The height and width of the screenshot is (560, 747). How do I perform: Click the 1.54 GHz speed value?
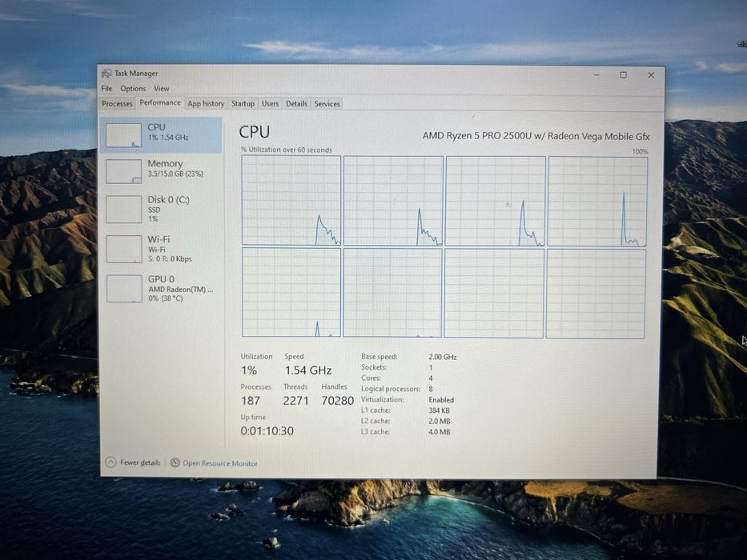(x=307, y=370)
